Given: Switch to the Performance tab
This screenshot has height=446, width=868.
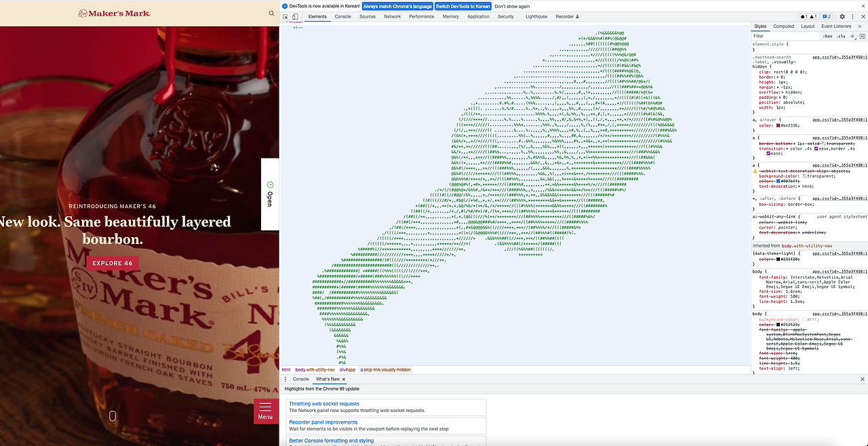Looking at the screenshot, I should (422, 16).
